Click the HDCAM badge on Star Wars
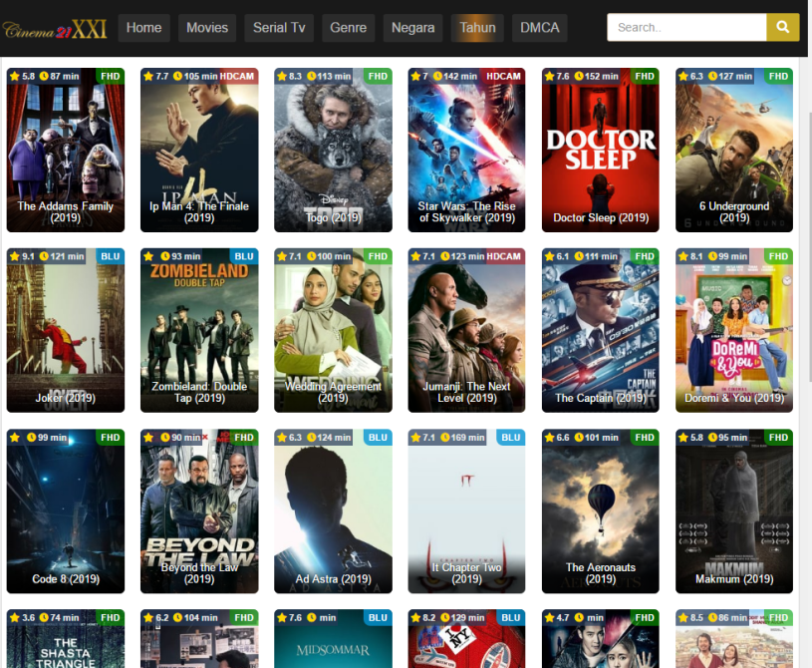The width and height of the screenshot is (812, 668). (x=503, y=76)
